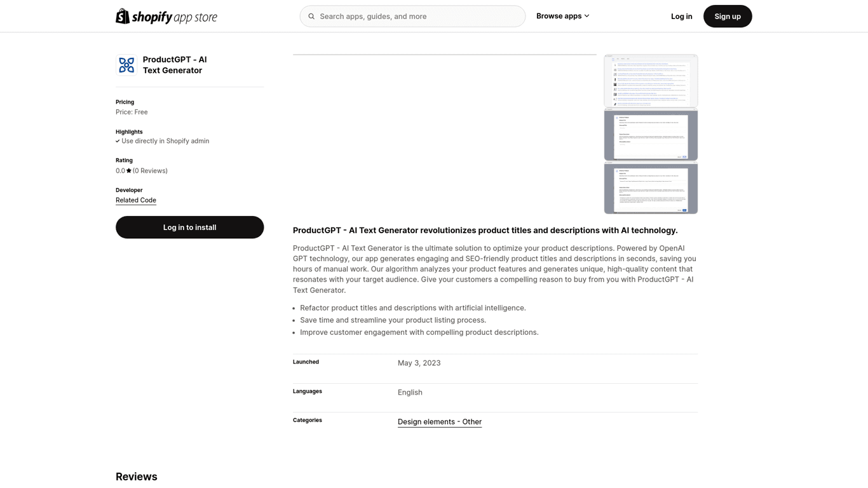Expand the Browse apps dropdown

pyautogui.click(x=563, y=16)
